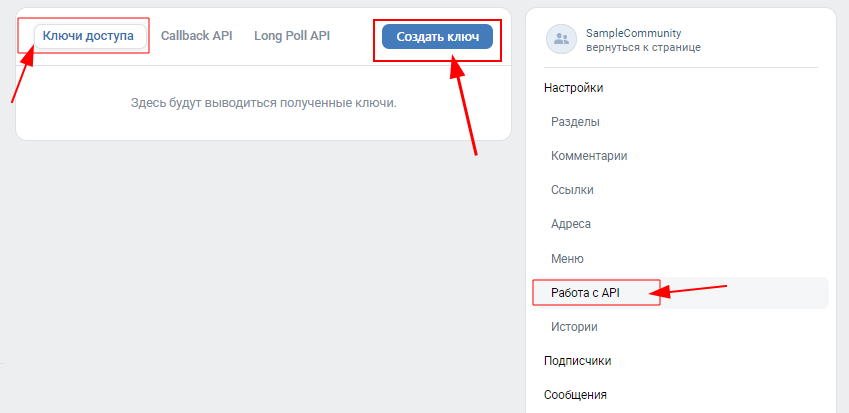The height and width of the screenshot is (413, 849).
Task: Open the Ссылки sidebar item
Action: (572, 190)
